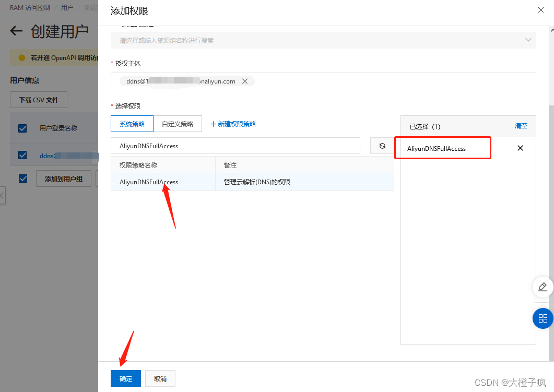Click the policy search input field

[x=235, y=146]
